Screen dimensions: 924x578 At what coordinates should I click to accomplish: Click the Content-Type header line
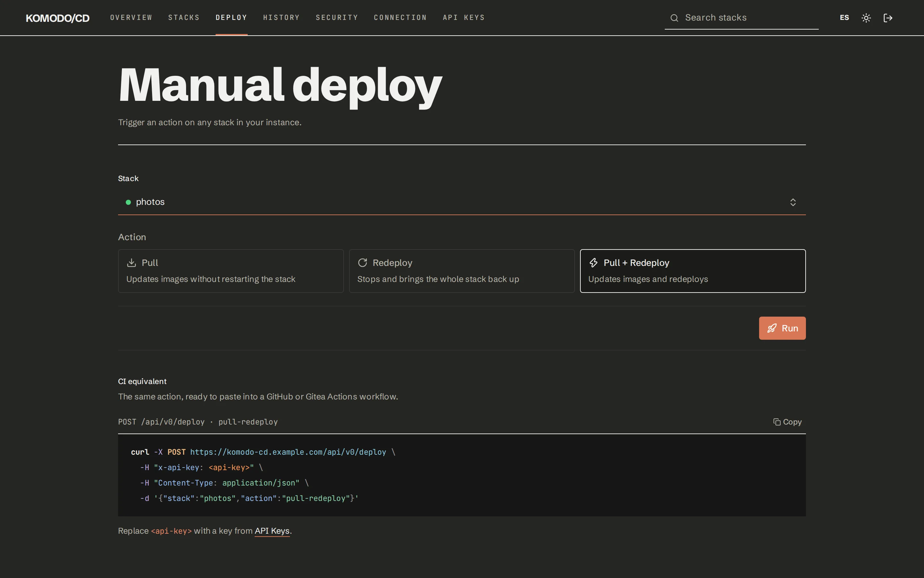click(224, 483)
